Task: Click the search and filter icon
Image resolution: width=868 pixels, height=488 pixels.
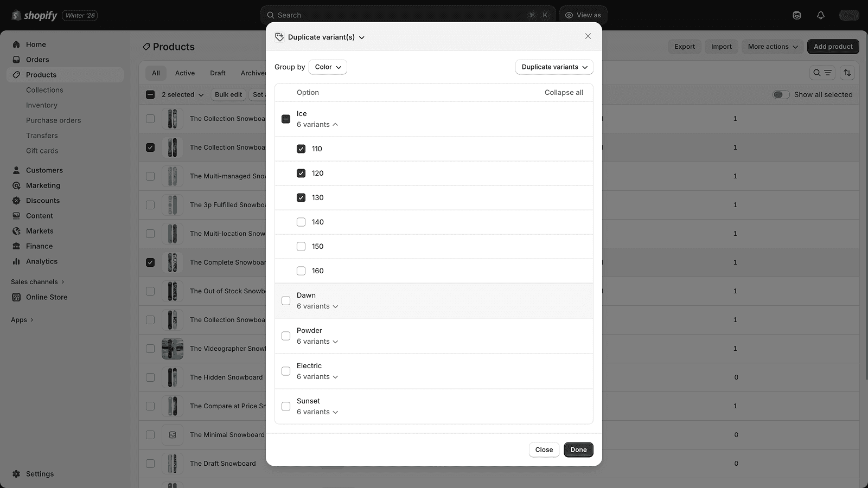Action: pos(821,73)
